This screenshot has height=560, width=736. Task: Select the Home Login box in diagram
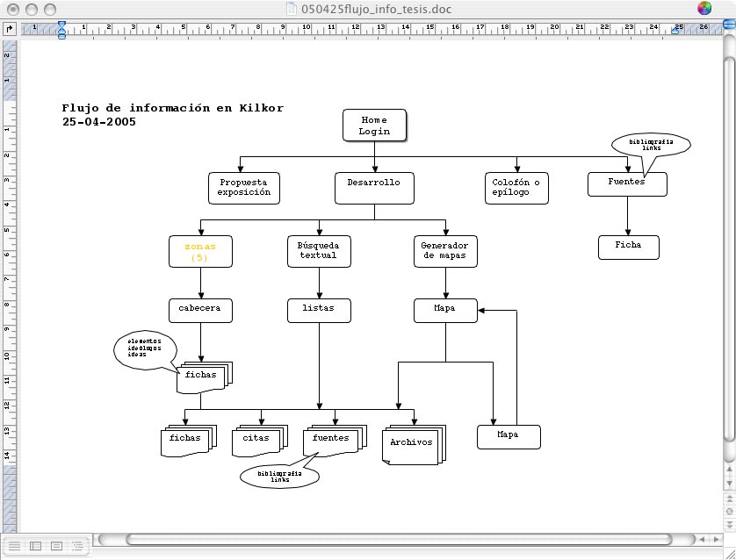click(374, 126)
